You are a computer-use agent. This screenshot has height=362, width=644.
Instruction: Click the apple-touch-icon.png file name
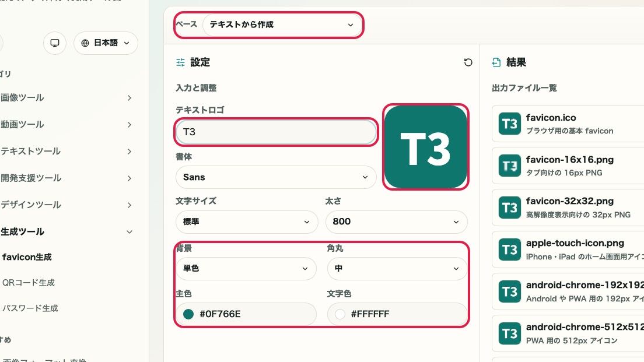click(x=575, y=244)
